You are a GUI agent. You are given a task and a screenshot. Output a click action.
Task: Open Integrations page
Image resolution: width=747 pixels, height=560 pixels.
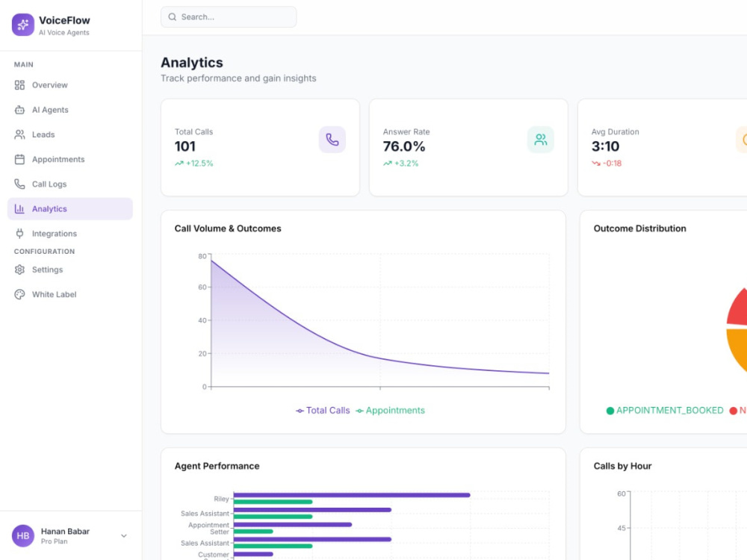click(70, 234)
